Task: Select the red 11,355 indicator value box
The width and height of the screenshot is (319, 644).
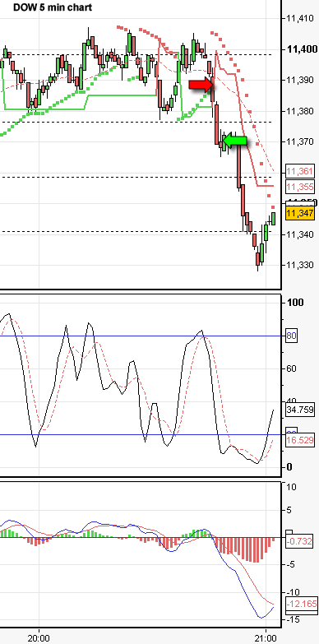Action: (300, 187)
